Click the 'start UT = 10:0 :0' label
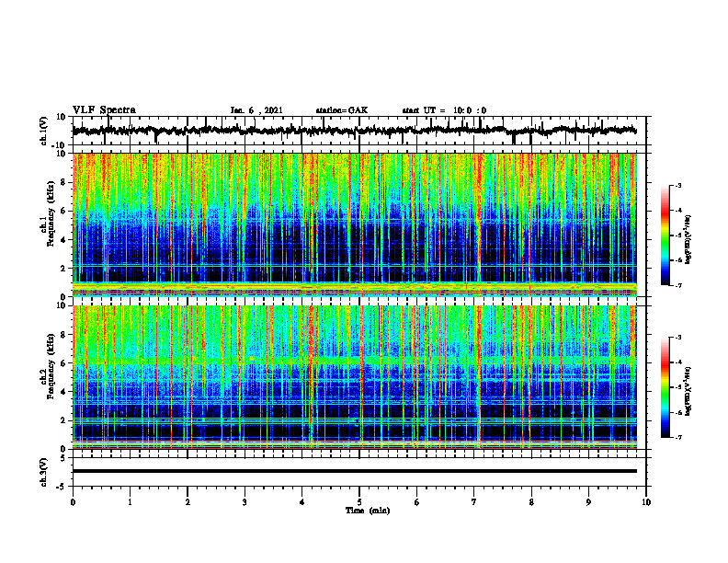 (x=444, y=110)
